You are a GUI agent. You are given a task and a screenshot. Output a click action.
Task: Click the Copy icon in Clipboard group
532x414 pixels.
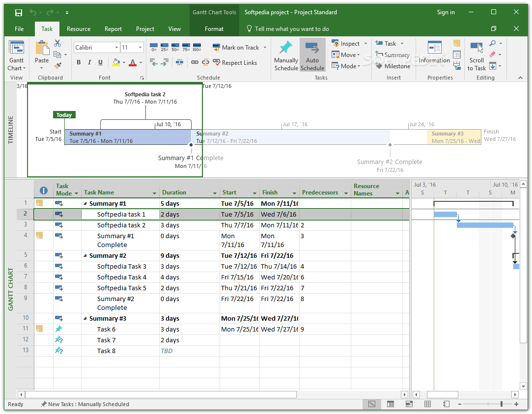pyautogui.click(x=57, y=54)
